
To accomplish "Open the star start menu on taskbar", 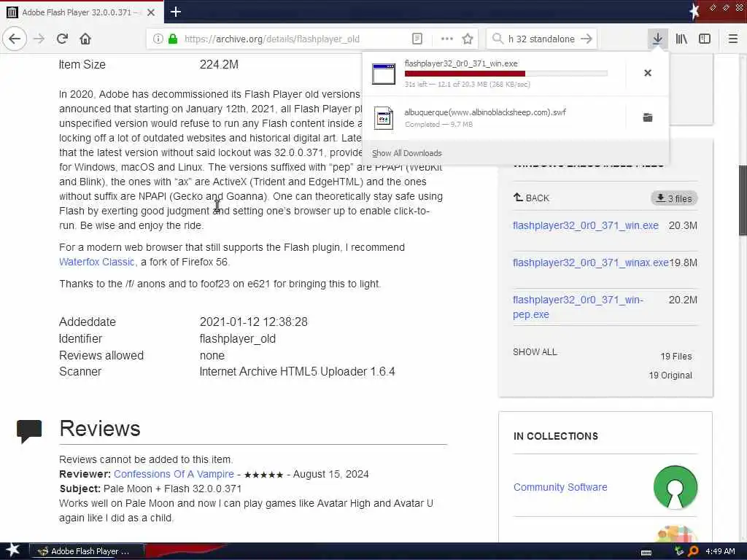I will coord(13,551).
